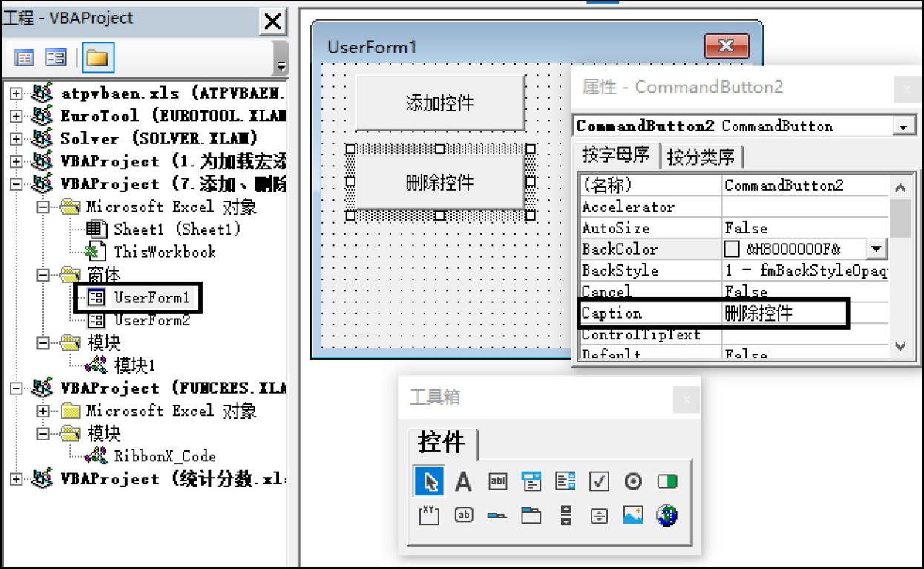Expand Solver project node

click(16, 139)
